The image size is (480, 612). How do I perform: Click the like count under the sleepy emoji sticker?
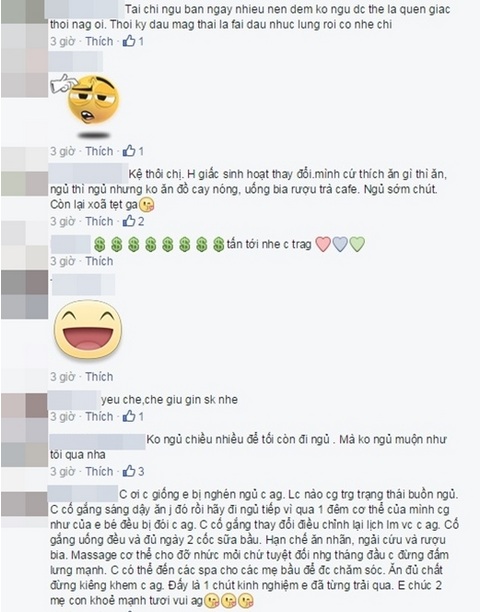141,151
